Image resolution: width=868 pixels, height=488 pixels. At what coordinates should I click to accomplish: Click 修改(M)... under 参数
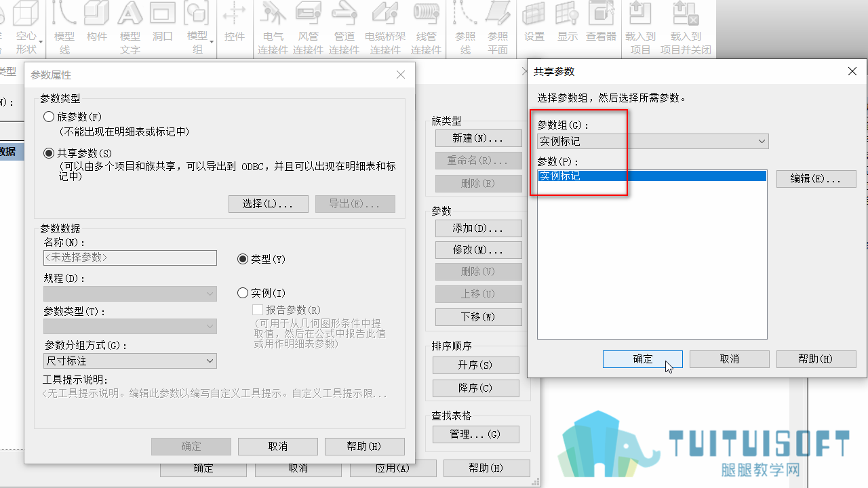[x=478, y=250]
